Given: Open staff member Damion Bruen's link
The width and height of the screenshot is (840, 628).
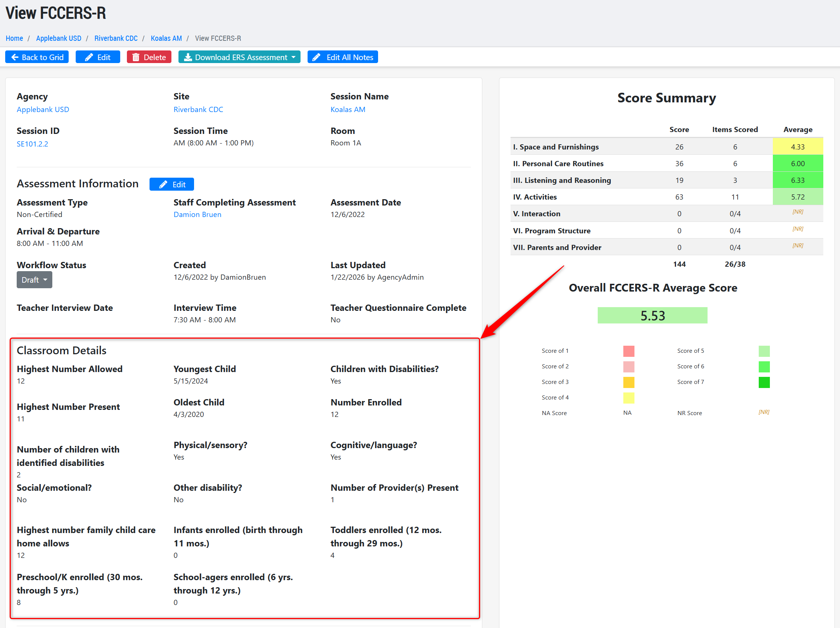Looking at the screenshot, I should point(197,214).
